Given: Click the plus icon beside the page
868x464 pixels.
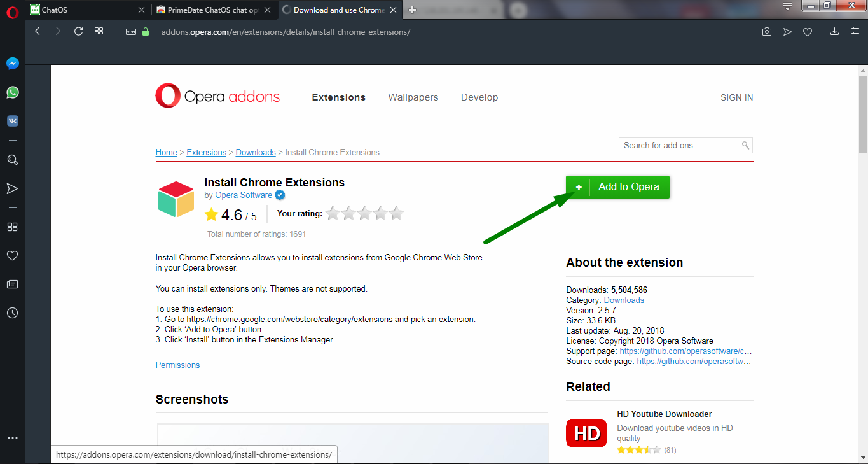Looking at the screenshot, I should coord(38,81).
